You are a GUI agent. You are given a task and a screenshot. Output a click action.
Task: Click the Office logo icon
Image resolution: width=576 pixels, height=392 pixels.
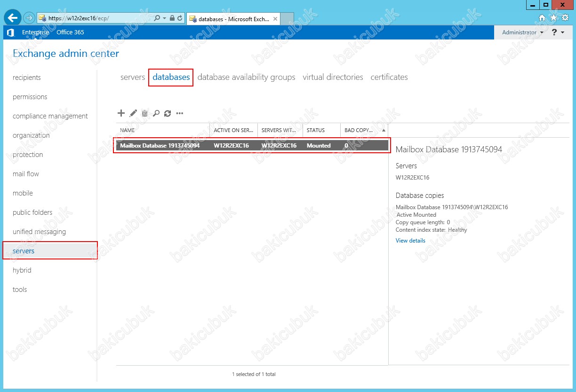point(10,32)
